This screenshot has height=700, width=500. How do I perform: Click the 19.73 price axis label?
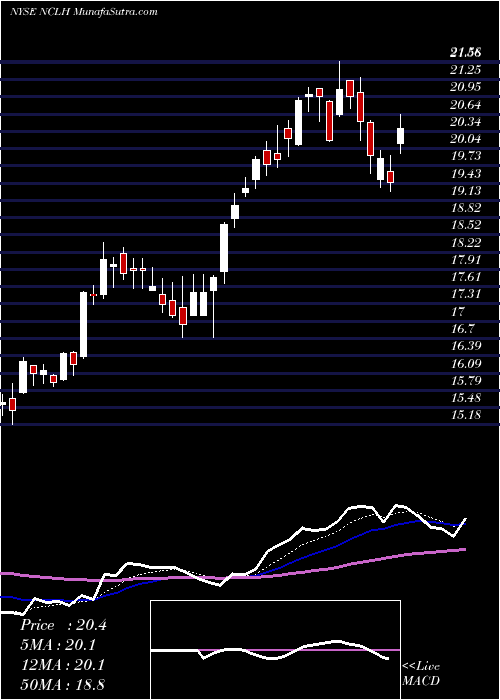[466, 156]
